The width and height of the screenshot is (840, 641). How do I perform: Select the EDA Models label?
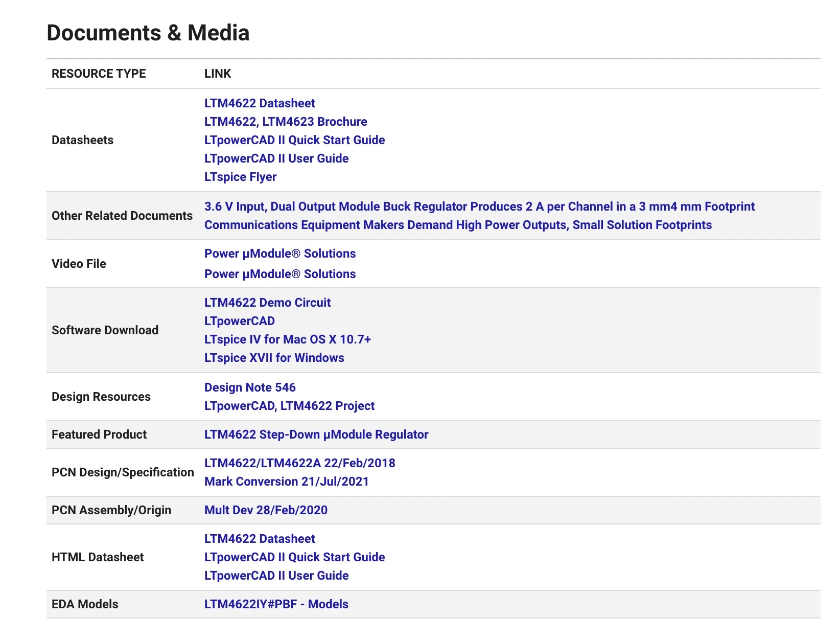tap(85, 604)
